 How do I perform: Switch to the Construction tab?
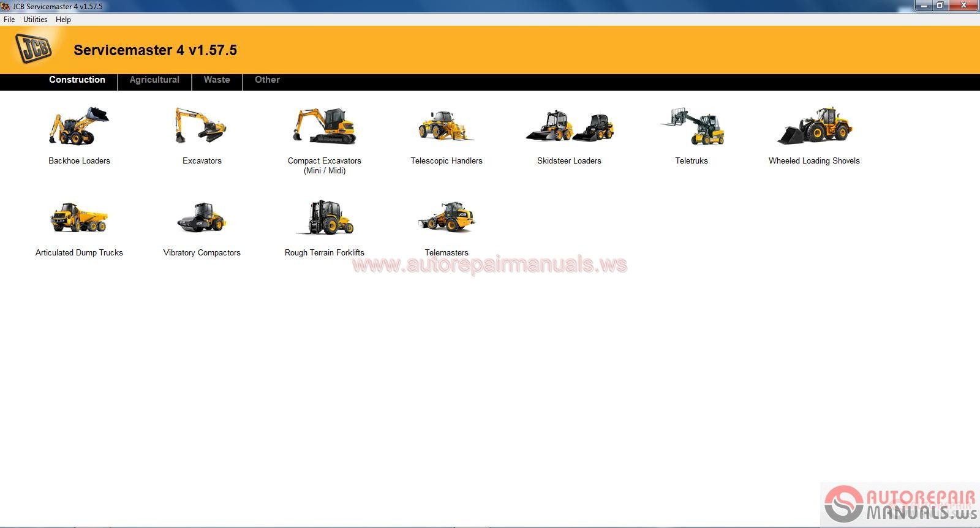point(77,80)
